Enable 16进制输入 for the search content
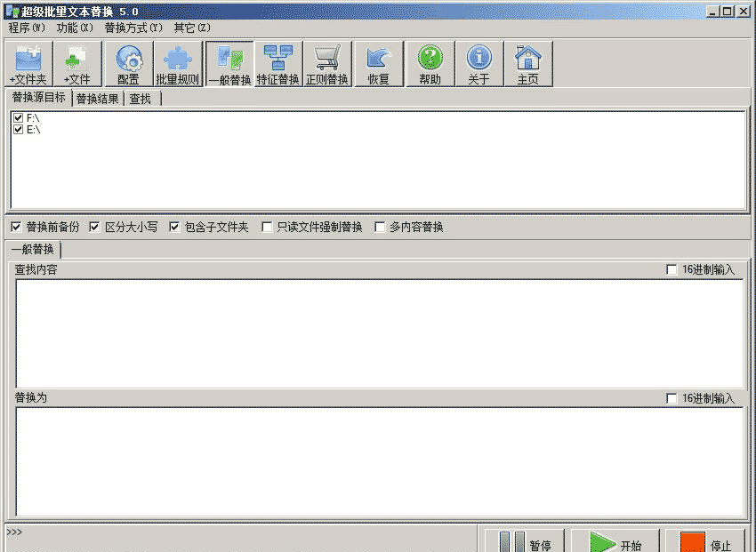This screenshot has width=756, height=552. pyautogui.click(x=672, y=270)
